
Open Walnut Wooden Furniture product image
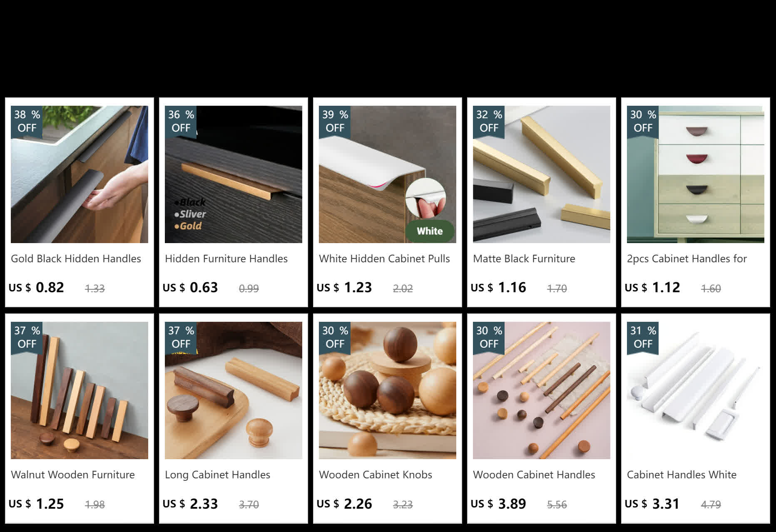tap(80, 390)
